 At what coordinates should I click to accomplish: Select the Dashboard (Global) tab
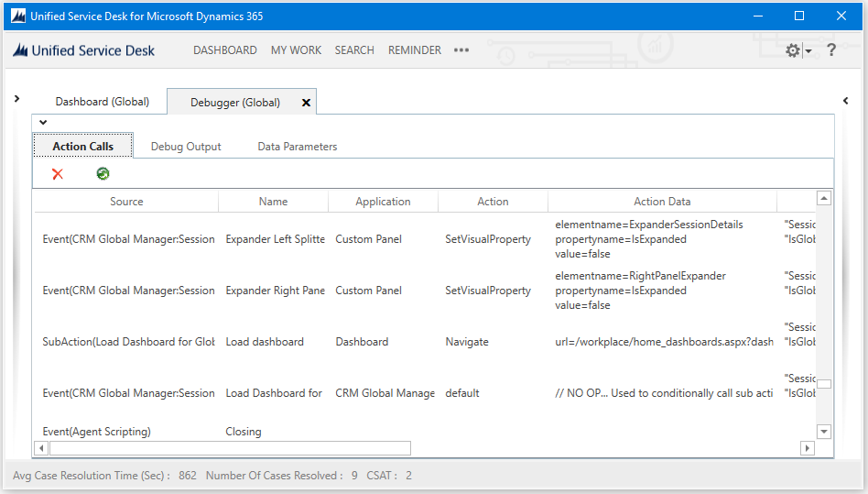tap(103, 102)
